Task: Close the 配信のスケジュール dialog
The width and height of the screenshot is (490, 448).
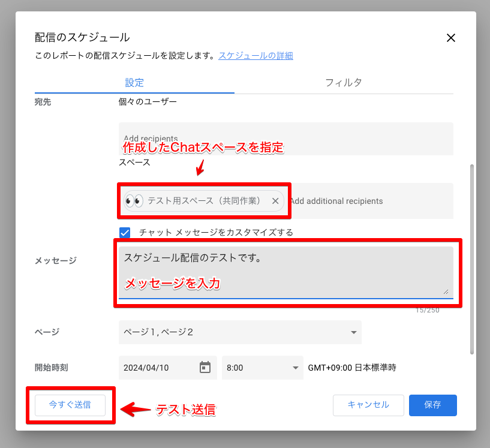Action: (x=451, y=38)
